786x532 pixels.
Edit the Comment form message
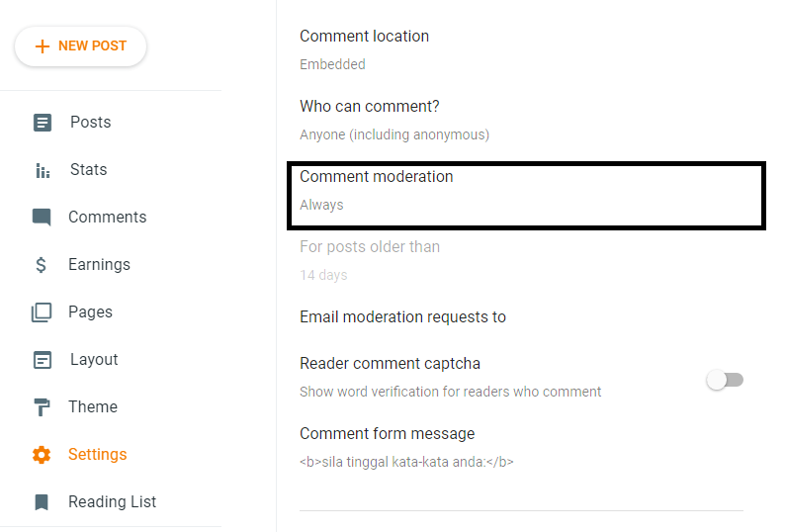coord(405,447)
